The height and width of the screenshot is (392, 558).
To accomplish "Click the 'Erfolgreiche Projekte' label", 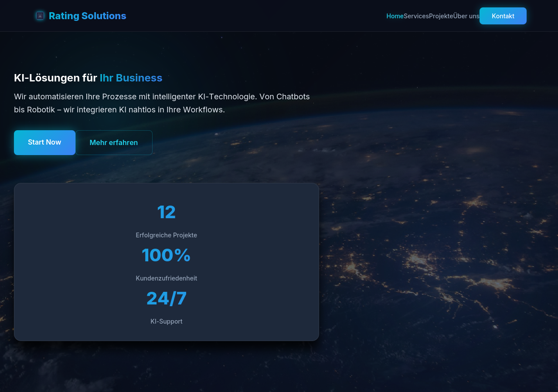I will [167, 235].
